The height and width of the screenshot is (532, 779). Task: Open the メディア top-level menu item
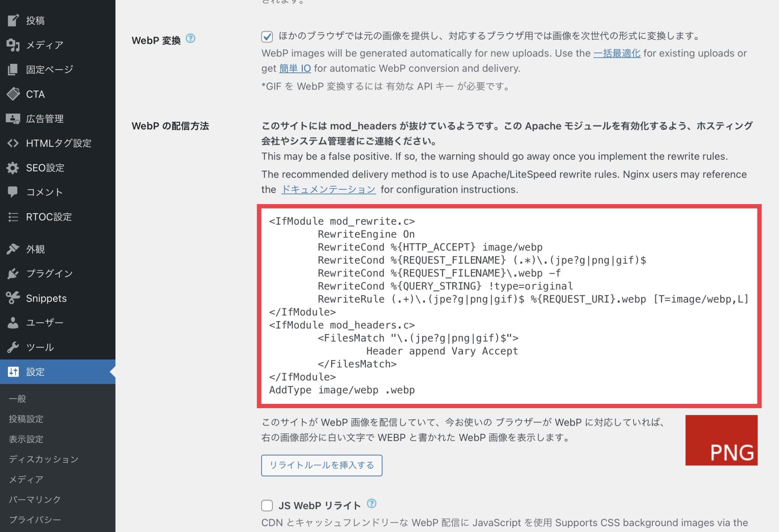click(58, 45)
